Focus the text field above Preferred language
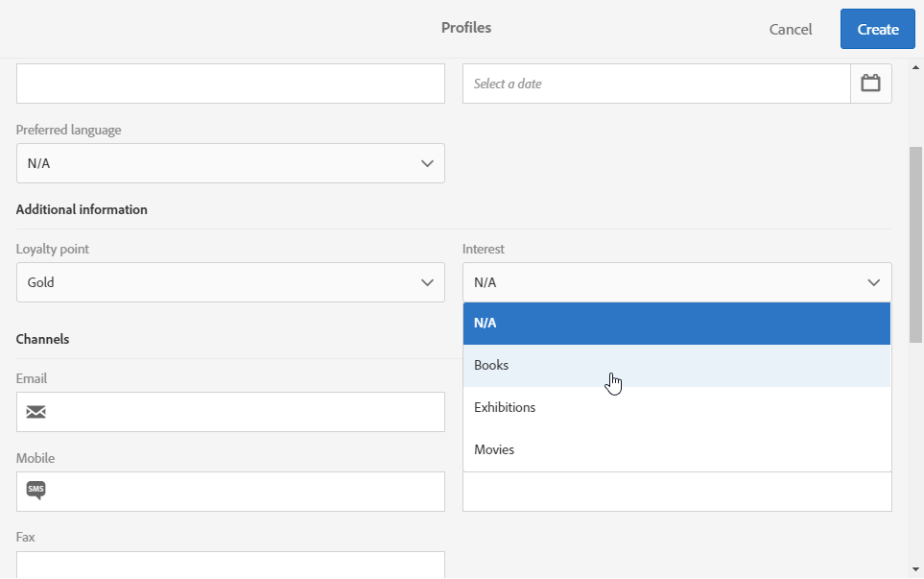This screenshot has width=924, height=579. pyautogui.click(x=230, y=84)
